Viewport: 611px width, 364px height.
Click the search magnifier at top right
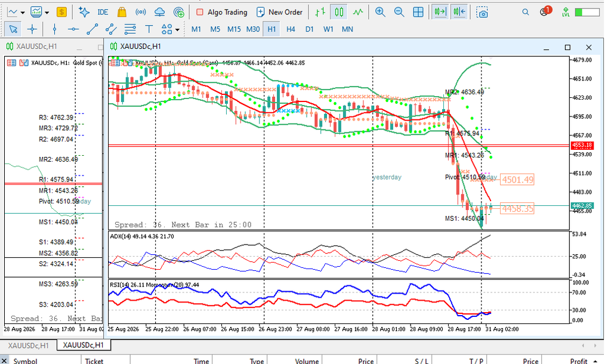pyautogui.click(x=526, y=12)
